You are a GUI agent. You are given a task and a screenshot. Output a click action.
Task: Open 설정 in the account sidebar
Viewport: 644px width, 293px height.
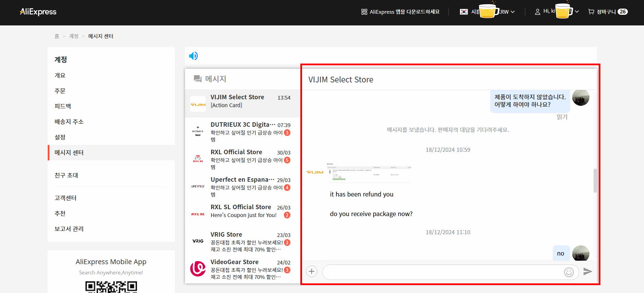[60, 137]
